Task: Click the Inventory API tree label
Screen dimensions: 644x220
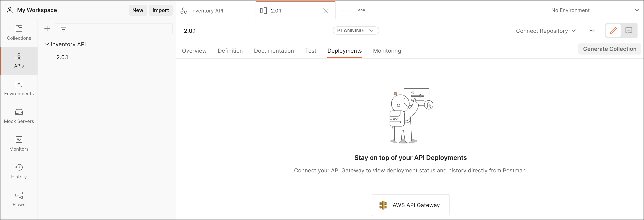Action: pos(68,44)
